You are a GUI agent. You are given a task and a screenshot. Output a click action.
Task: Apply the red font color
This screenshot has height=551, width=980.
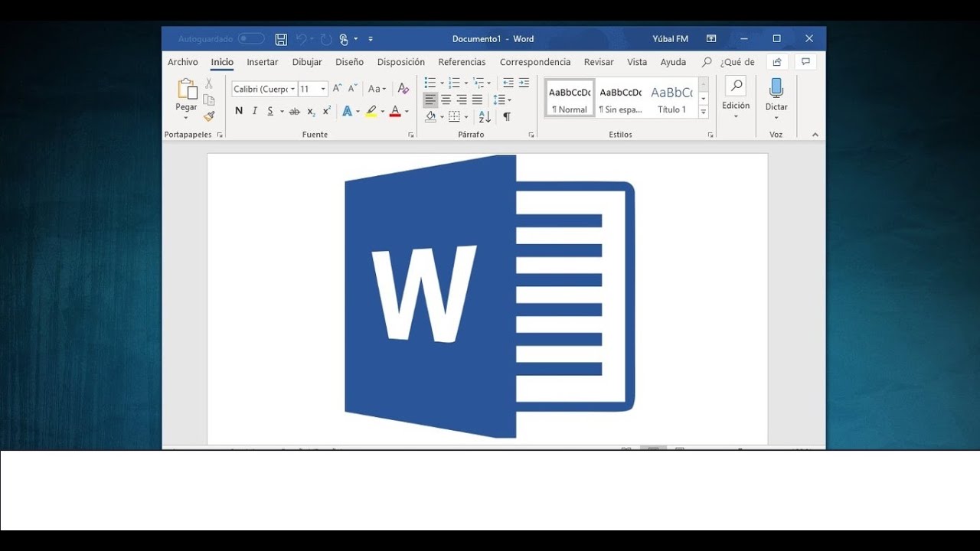[x=395, y=112]
